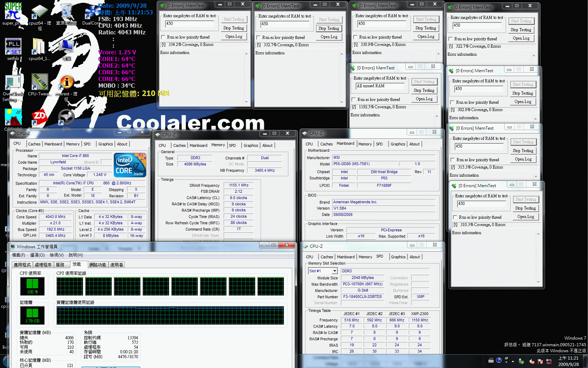Tick low priority thread in 302.9% coverage MemTest

coord(452,102)
